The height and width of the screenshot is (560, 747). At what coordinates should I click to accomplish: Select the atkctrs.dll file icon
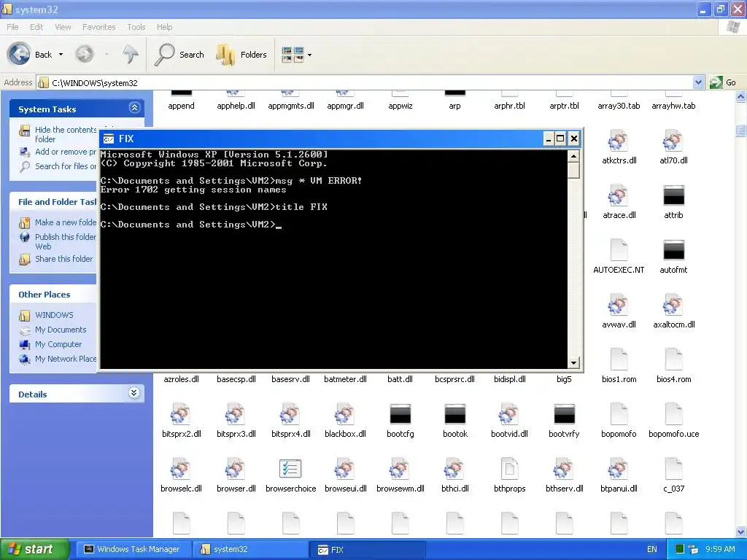619,141
